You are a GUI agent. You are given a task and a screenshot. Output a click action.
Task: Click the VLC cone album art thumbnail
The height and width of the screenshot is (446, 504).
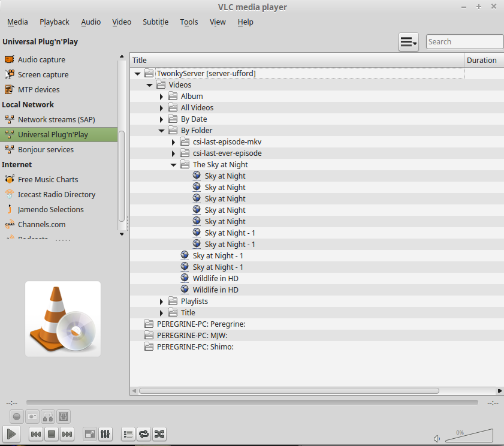point(63,319)
